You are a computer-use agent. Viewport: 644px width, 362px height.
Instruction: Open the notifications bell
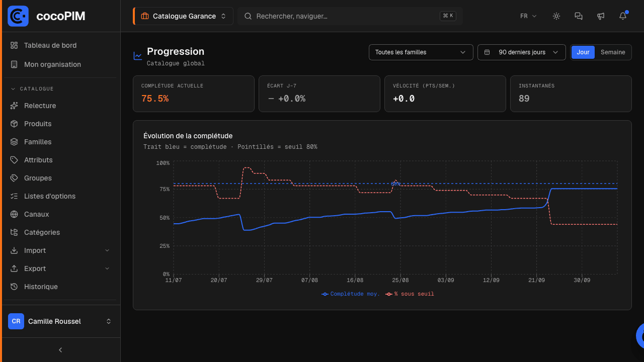point(623,16)
